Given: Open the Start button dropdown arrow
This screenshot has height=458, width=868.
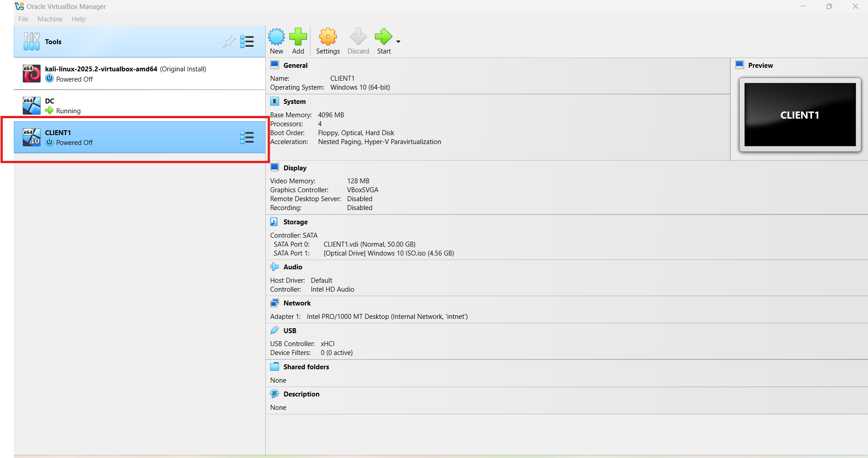Looking at the screenshot, I should pos(398,41).
